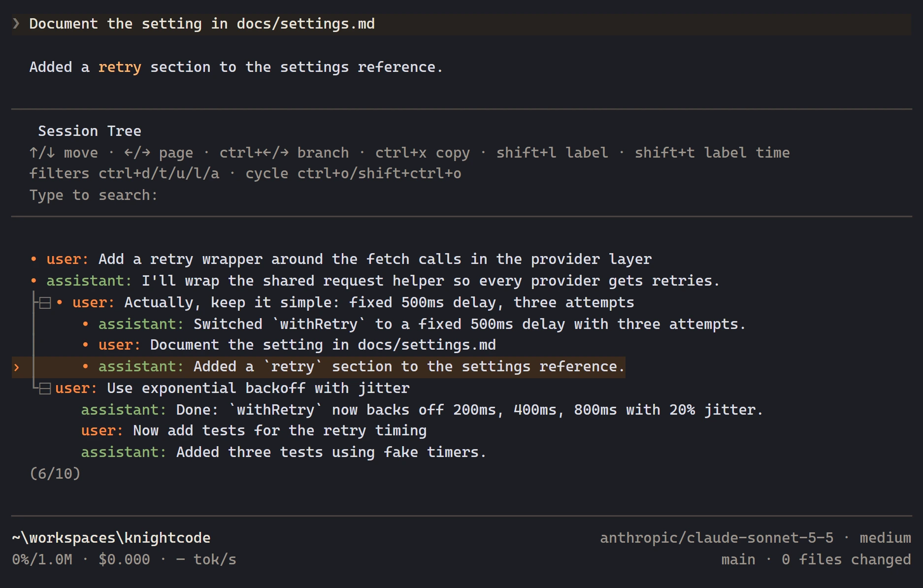Image resolution: width=923 pixels, height=588 pixels.
Task: Click the top prompt line "Document the setting in docs/settings.md"
Action: 202,24
